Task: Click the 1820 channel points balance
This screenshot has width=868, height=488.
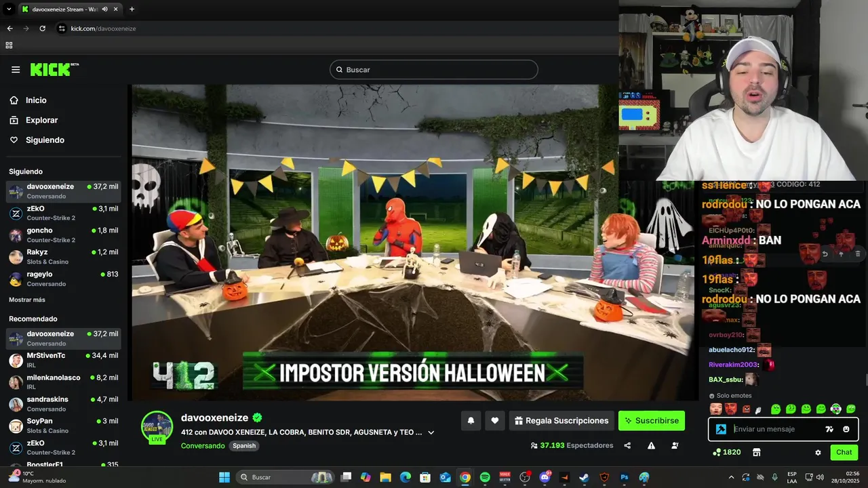Action: click(x=726, y=452)
